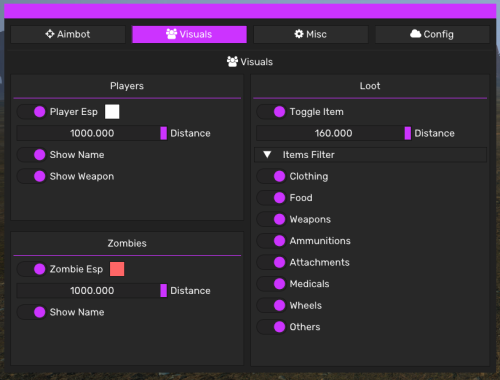
Task: Click the Loot distance slider showing 160.000
Action: [334, 133]
